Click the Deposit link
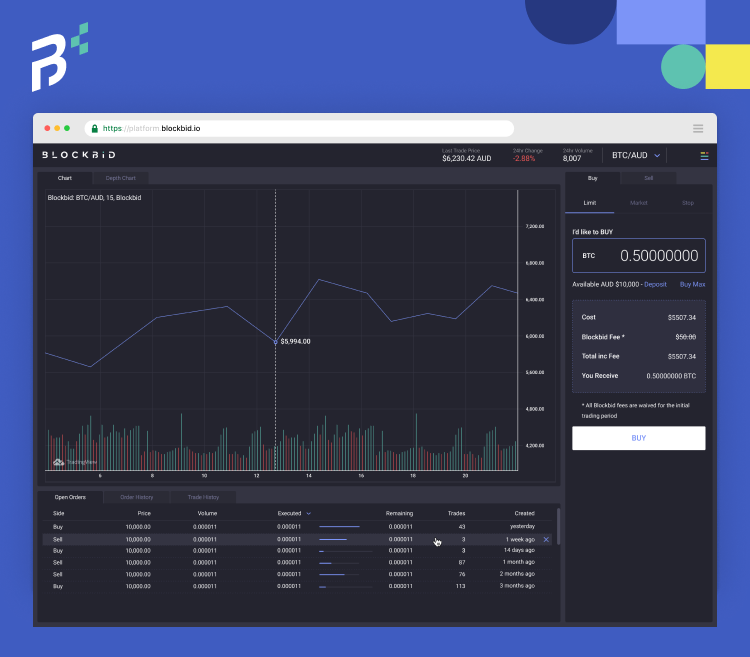This screenshot has height=657, width=750. pos(655,284)
